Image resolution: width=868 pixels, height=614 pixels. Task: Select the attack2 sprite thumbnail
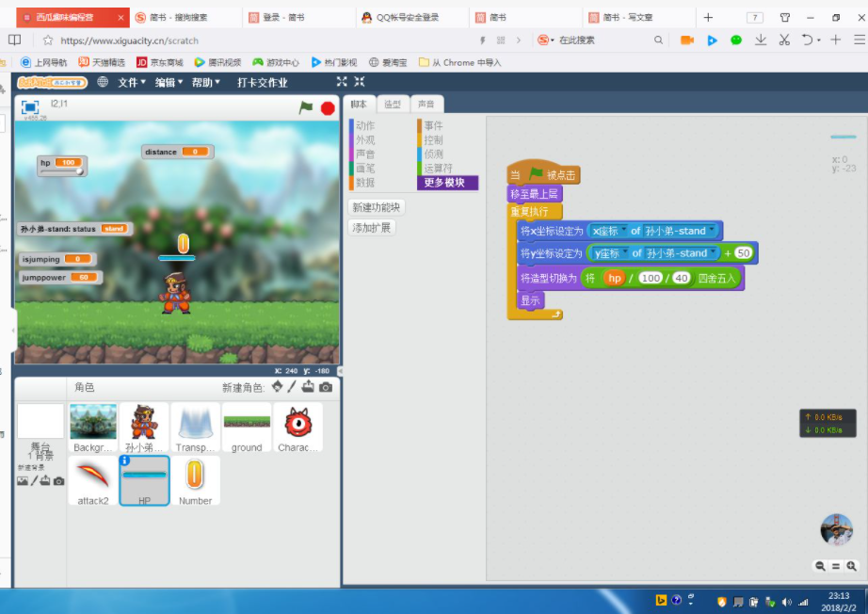coord(93,480)
